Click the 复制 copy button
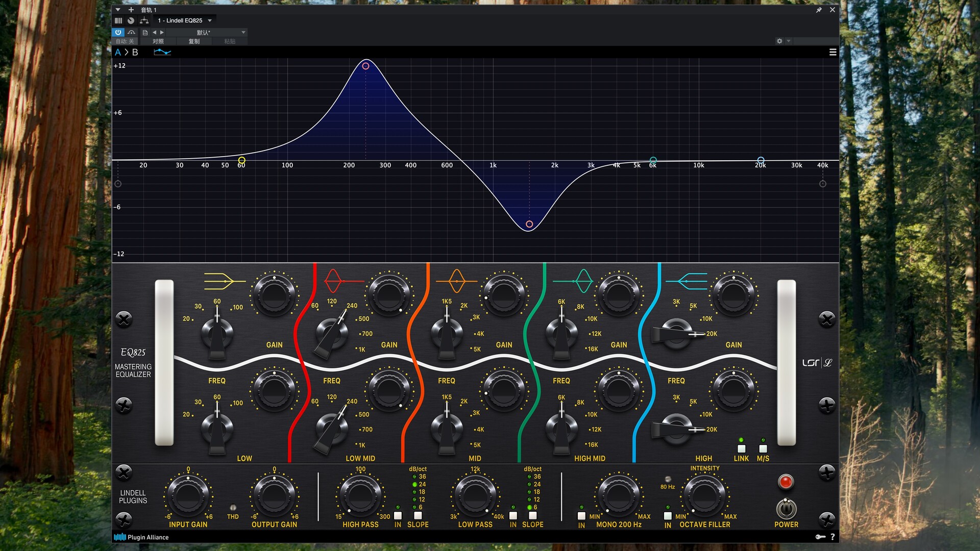 pos(194,41)
